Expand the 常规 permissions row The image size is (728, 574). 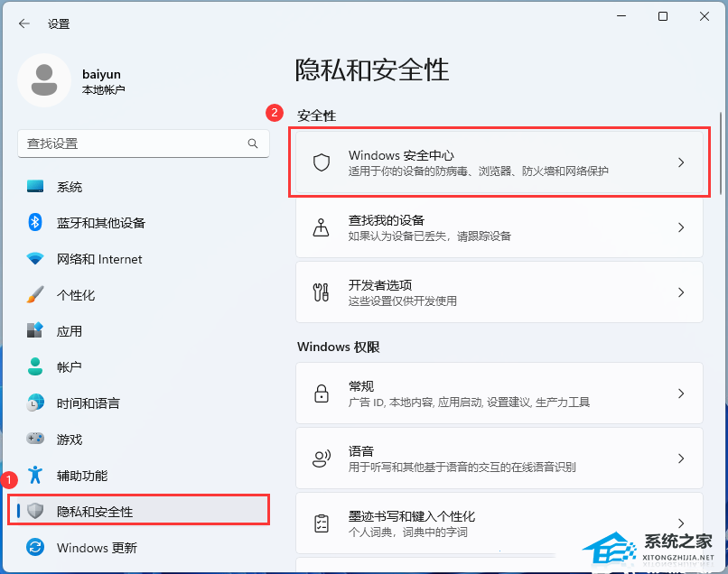pos(499,393)
